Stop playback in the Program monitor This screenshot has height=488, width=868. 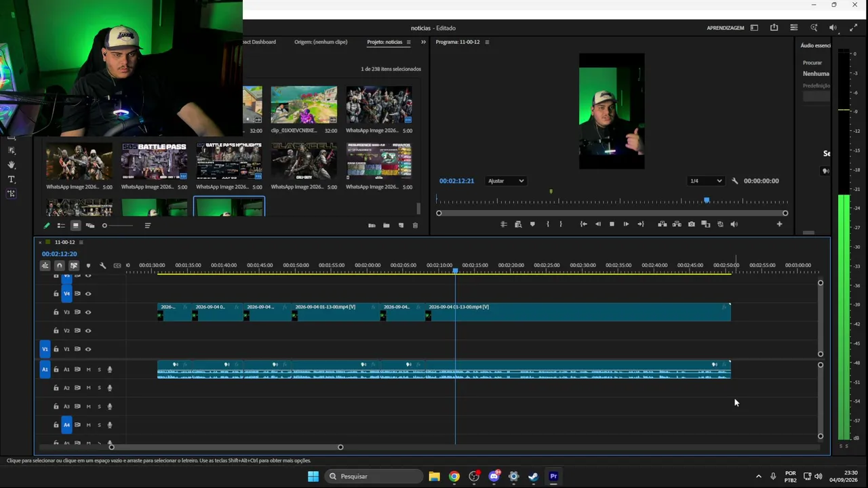[x=612, y=224]
